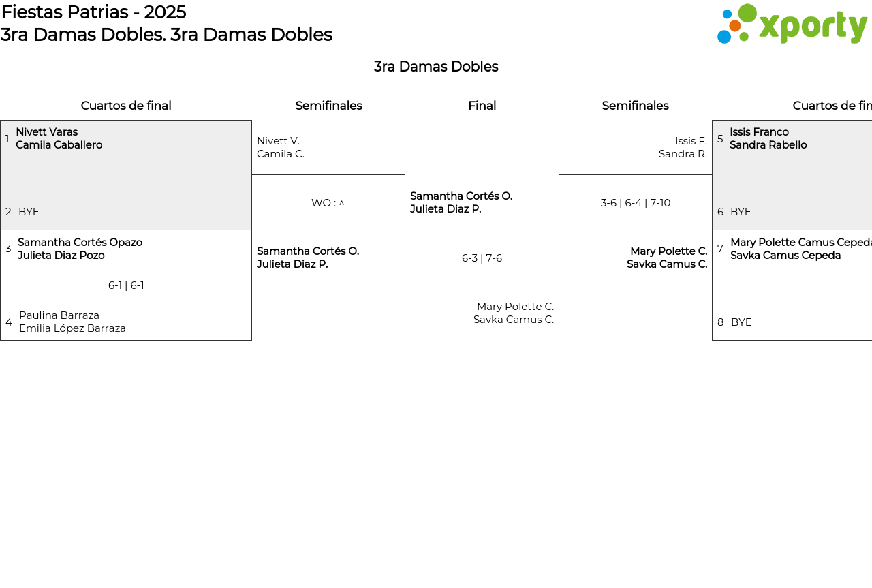Click the BYE entry in slot 2

[x=29, y=212]
